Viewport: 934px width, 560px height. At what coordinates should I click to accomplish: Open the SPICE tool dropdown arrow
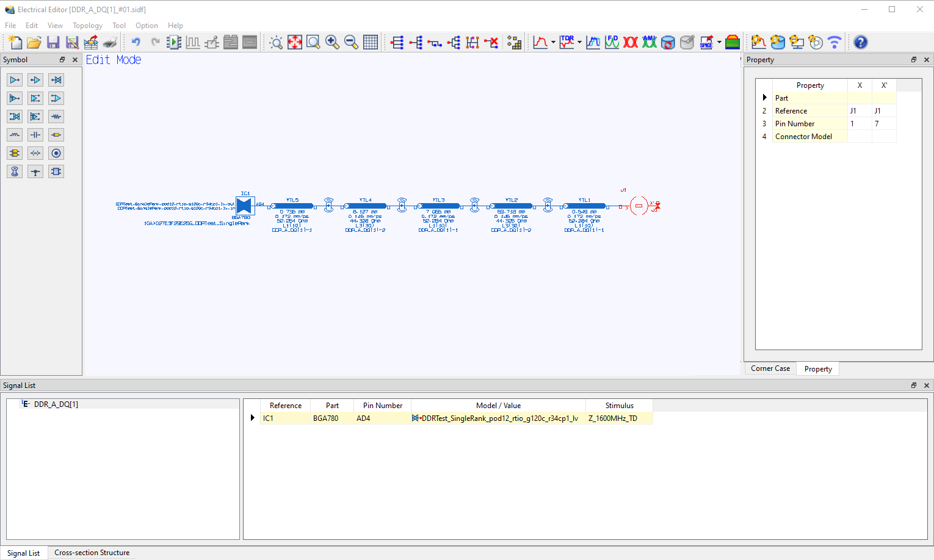click(x=719, y=43)
